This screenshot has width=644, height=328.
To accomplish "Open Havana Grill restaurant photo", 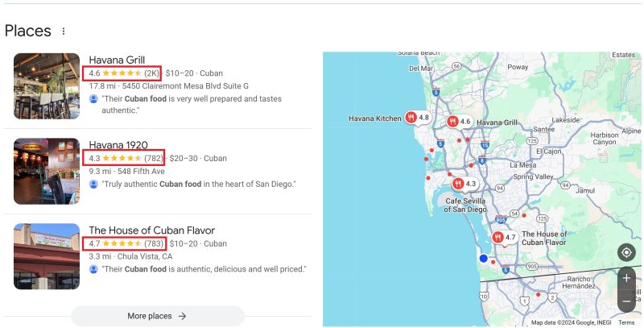I will point(47,86).
